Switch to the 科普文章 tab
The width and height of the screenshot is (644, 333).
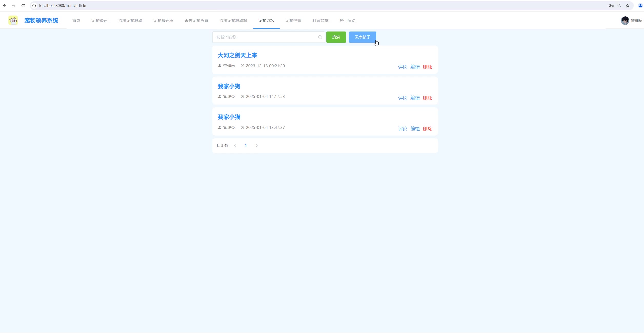pos(320,20)
